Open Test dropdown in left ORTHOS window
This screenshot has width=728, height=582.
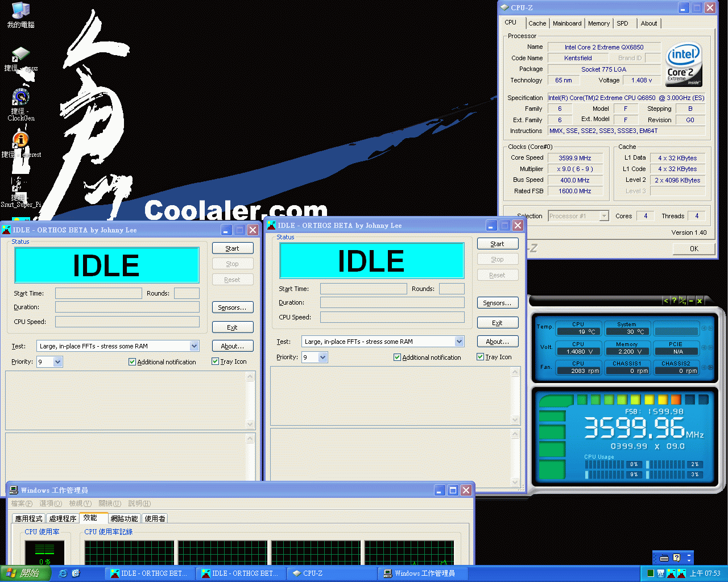[194, 346]
